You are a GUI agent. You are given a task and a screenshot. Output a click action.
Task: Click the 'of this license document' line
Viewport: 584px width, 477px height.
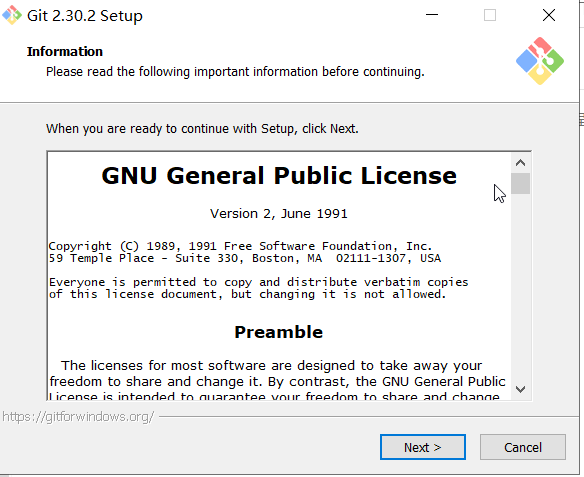coord(247,294)
